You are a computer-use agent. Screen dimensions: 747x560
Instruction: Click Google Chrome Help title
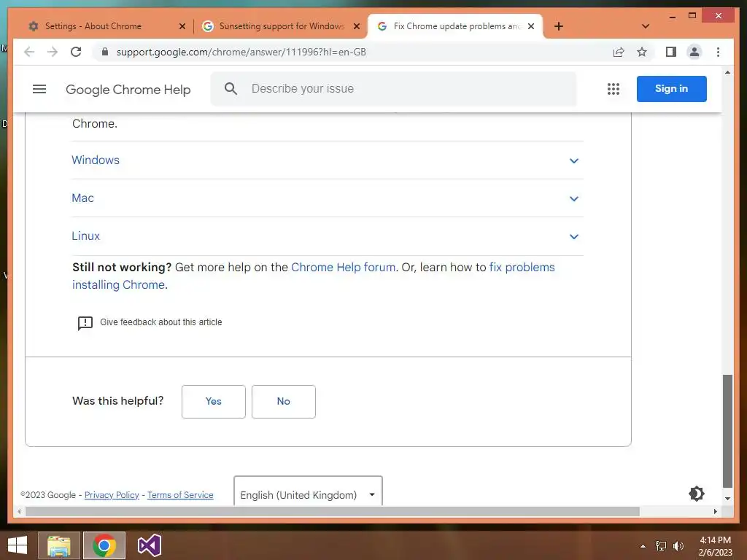(x=128, y=90)
